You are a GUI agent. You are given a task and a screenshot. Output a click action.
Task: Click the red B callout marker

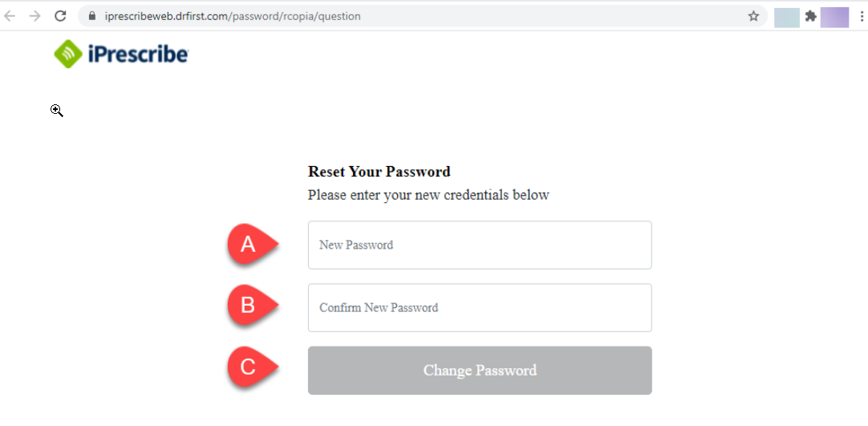pos(249,305)
